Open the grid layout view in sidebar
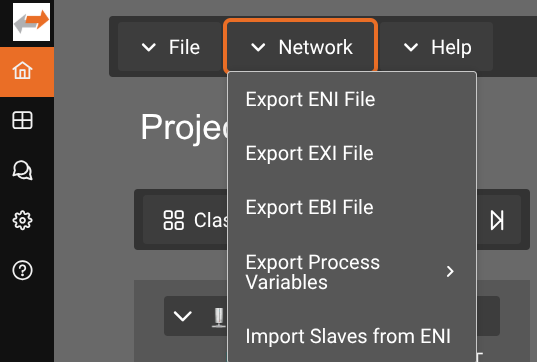This screenshot has height=362, width=537. [x=23, y=120]
